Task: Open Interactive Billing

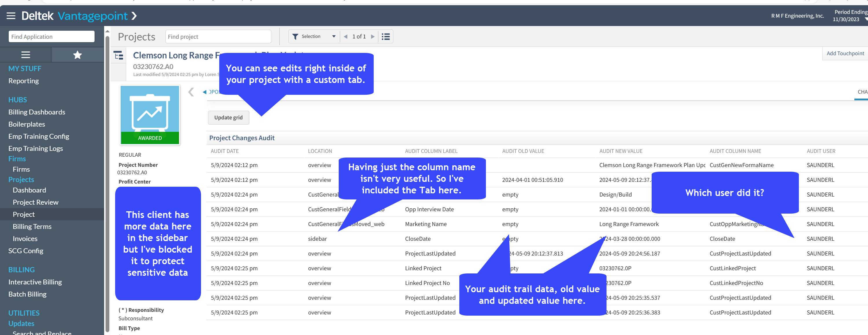Action: (x=35, y=282)
